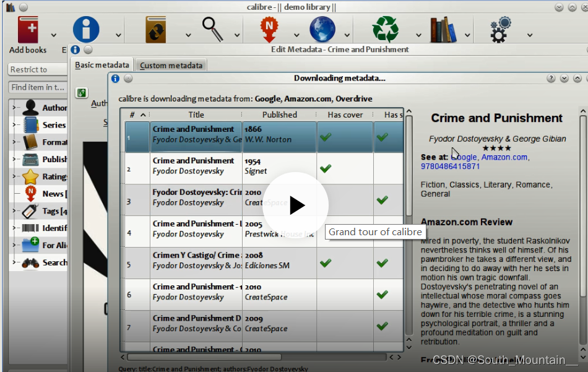The height and width of the screenshot is (372, 588).
Task: Click the Fetch news red N icon
Action: coord(269,29)
